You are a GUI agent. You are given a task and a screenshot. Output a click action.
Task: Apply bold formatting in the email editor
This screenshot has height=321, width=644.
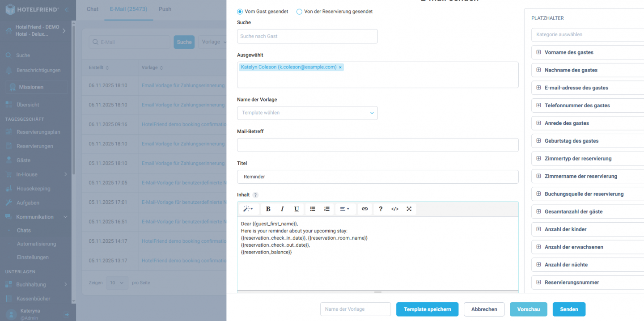[x=268, y=209]
